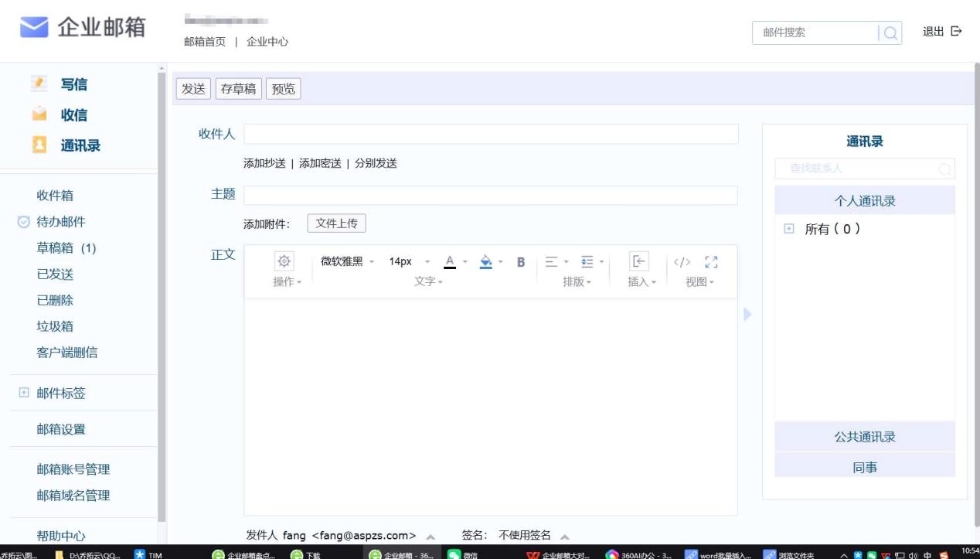Click 添加密送 link
The height and width of the screenshot is (559, 980).
(x=320, y=163)
